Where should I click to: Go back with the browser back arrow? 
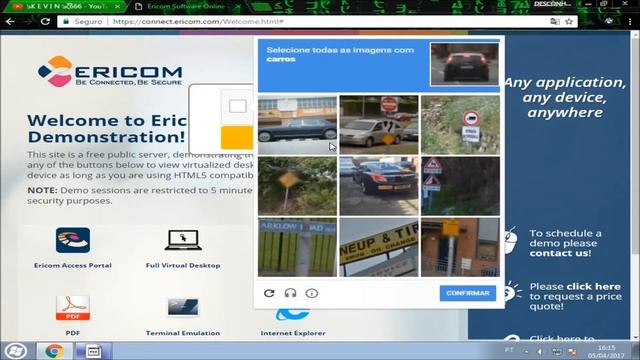point(10,21)
